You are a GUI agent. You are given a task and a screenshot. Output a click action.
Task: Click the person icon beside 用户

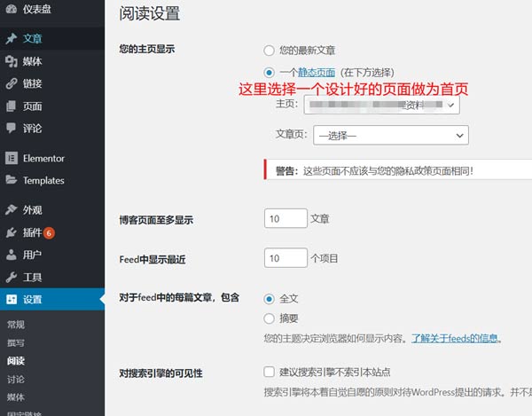(12, 255)
